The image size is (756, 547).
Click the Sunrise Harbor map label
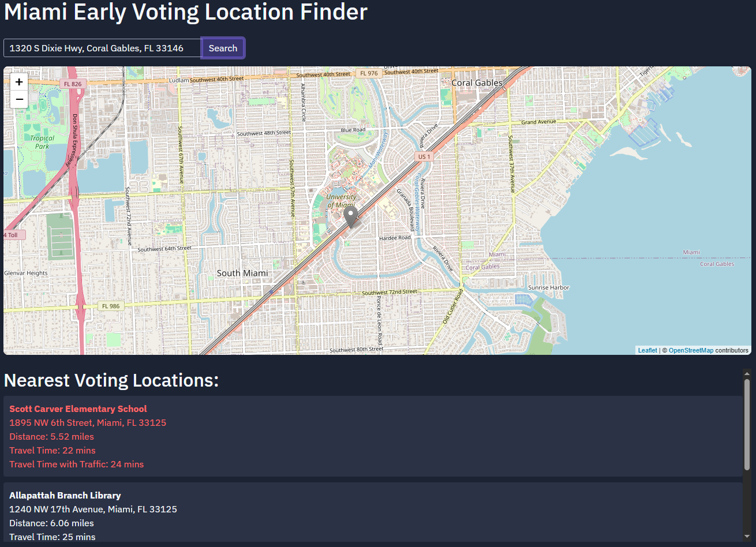(x=548, y=287)
